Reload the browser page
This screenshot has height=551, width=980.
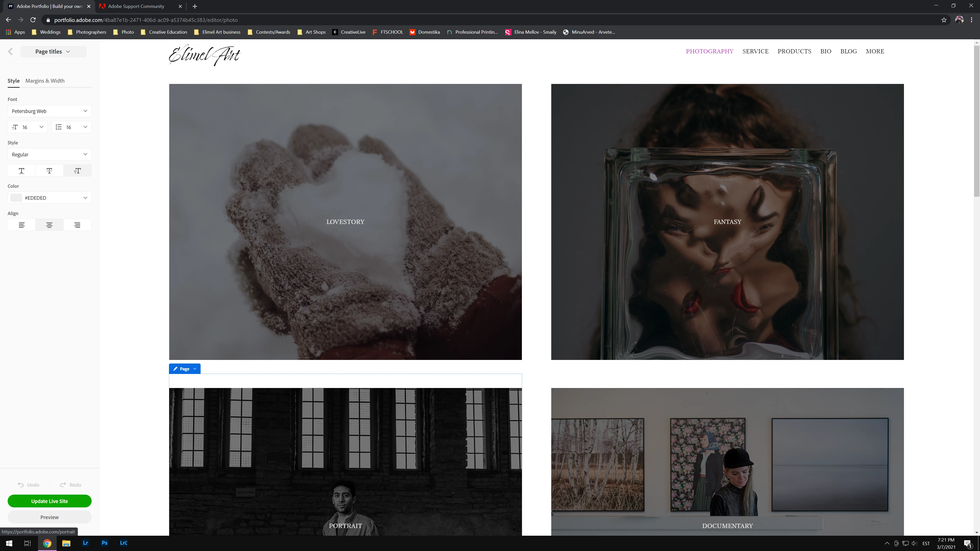click(x=33, y=20)
